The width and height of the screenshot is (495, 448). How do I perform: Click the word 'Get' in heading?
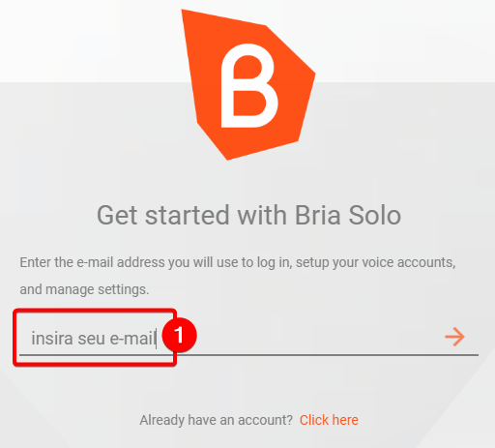pyautogui.click(x=117, y=215)
